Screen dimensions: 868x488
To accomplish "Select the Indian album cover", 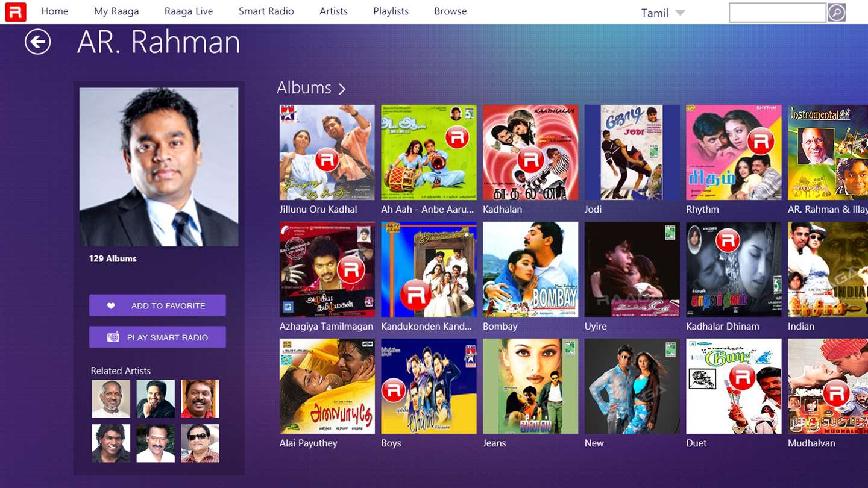I will click(828, 269).
